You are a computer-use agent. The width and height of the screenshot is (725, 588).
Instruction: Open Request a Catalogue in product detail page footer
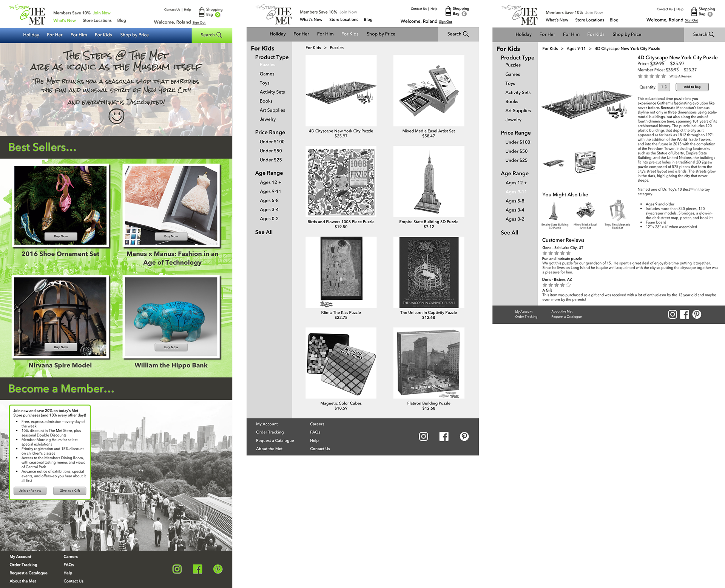click(x=566, y=317)
